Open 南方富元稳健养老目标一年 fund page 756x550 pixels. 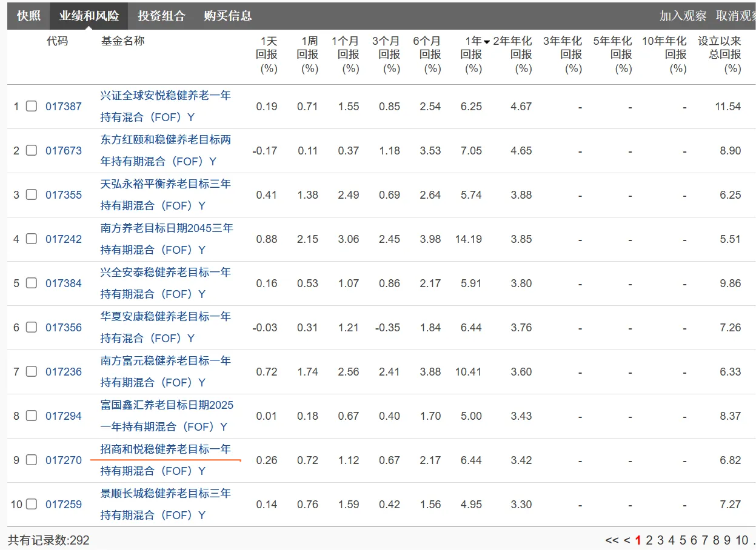tap(166, 361)
